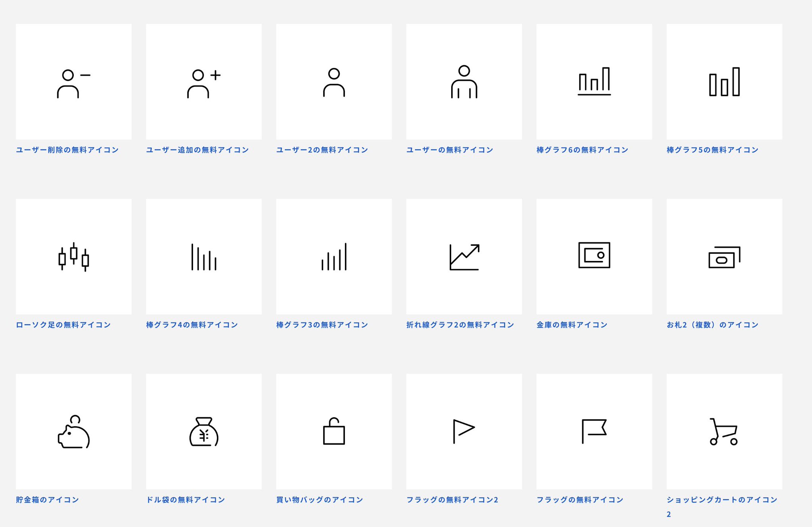Click link フラッグの無料アイコン

tap(580, 500)
